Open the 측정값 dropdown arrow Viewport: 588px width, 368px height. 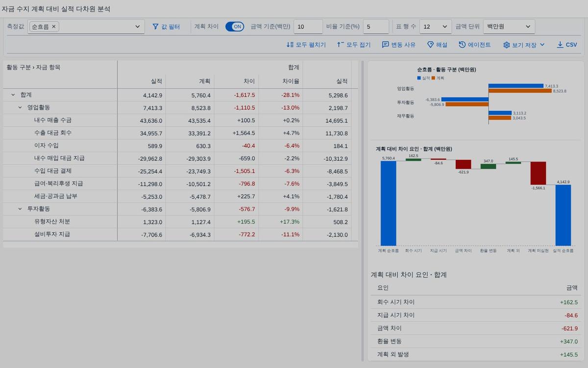pos(138,26)
